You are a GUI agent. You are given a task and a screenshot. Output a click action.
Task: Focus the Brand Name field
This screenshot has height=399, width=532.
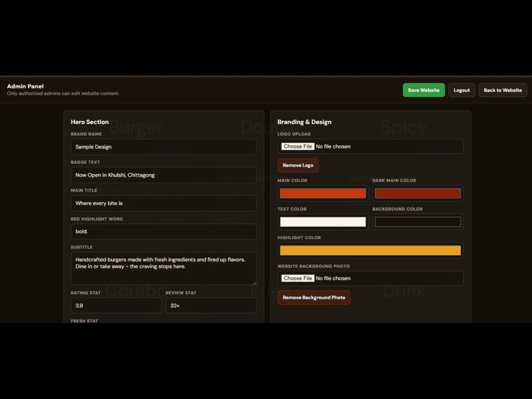pyautogui.click(x=163, y=147)
